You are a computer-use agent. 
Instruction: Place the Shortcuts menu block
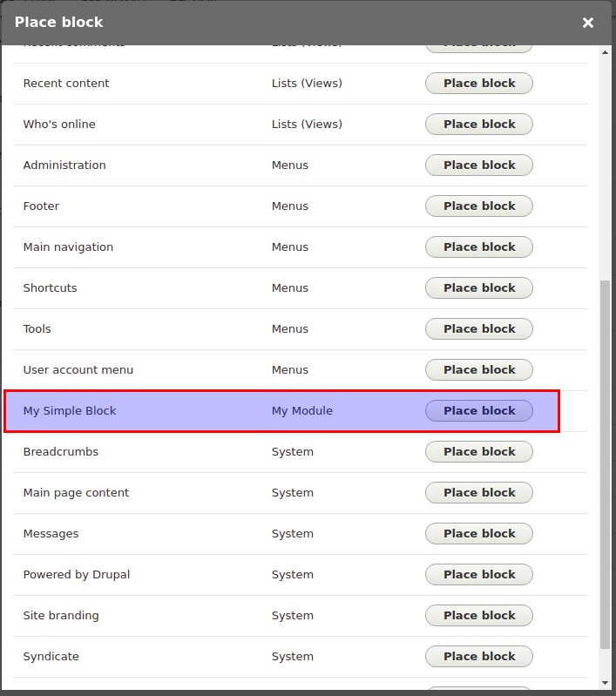point(478,288)
